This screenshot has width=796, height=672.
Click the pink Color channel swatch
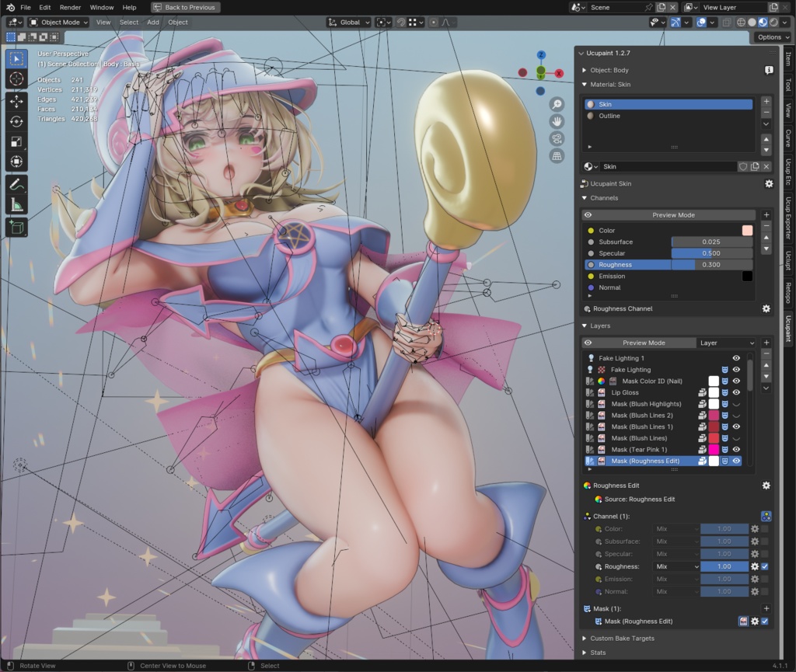point(746,230)
